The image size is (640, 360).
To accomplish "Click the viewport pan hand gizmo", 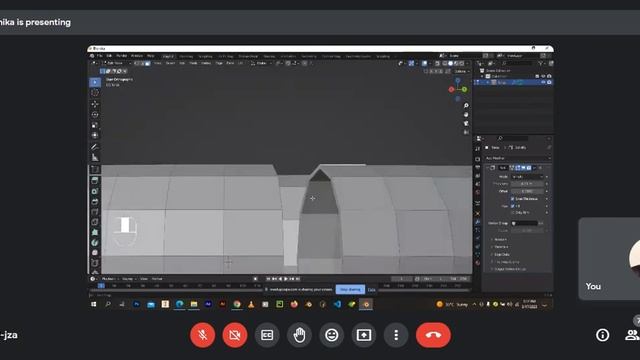I will 466,115.
